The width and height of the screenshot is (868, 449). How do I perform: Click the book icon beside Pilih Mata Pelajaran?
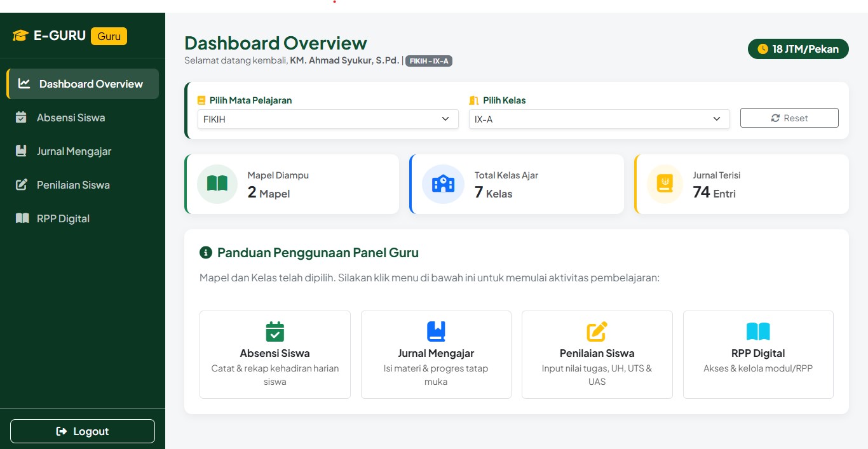pyautogui.click(x=201, y=100)
